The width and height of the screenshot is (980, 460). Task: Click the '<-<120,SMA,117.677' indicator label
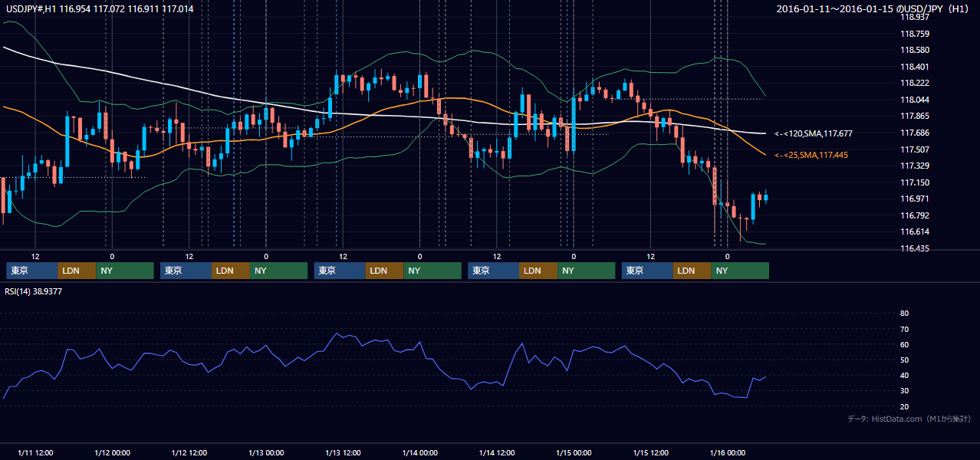pyautogui.click(x=814, y=133)
